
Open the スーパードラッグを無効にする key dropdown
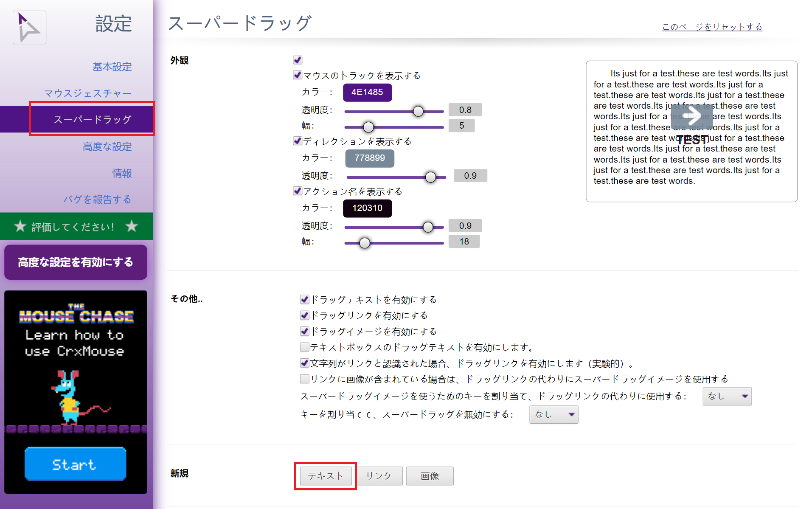point(554,414)
